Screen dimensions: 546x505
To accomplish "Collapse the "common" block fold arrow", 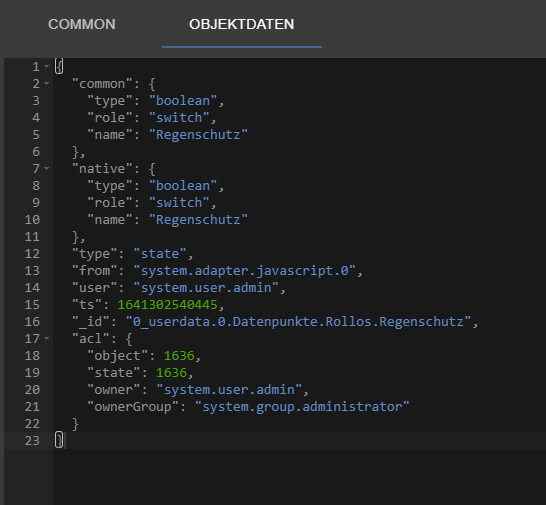I will [46, 83].
